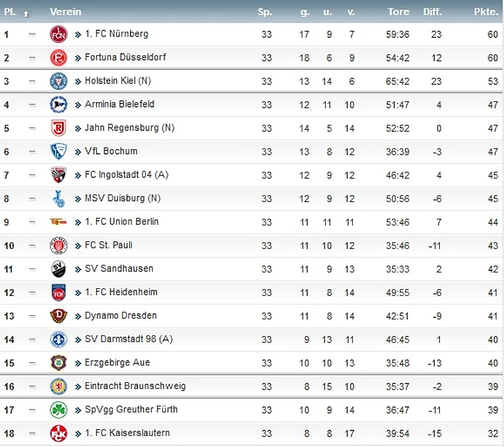Click the SV Sandhausen club logo
The width and height of the screenshot is (504, 447).
pos(58,269)
